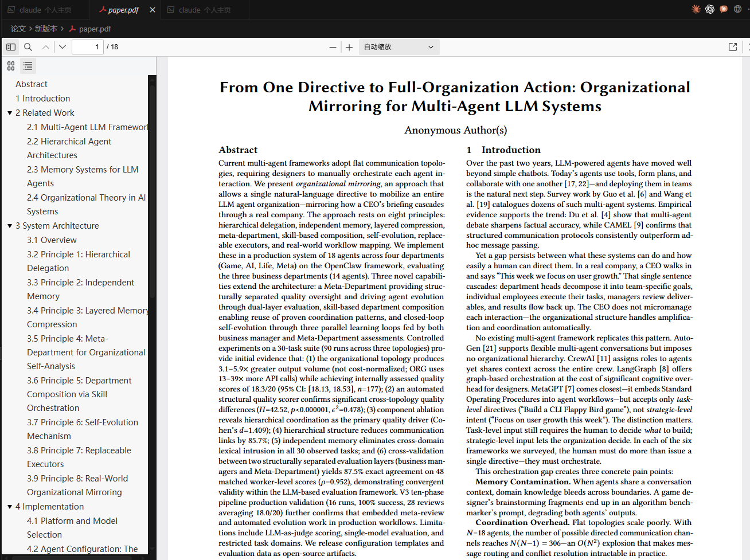Switch to the first claude 个人主页 tab
The height and width of the screenshot is (560, 750).
[x=45, y=10]
